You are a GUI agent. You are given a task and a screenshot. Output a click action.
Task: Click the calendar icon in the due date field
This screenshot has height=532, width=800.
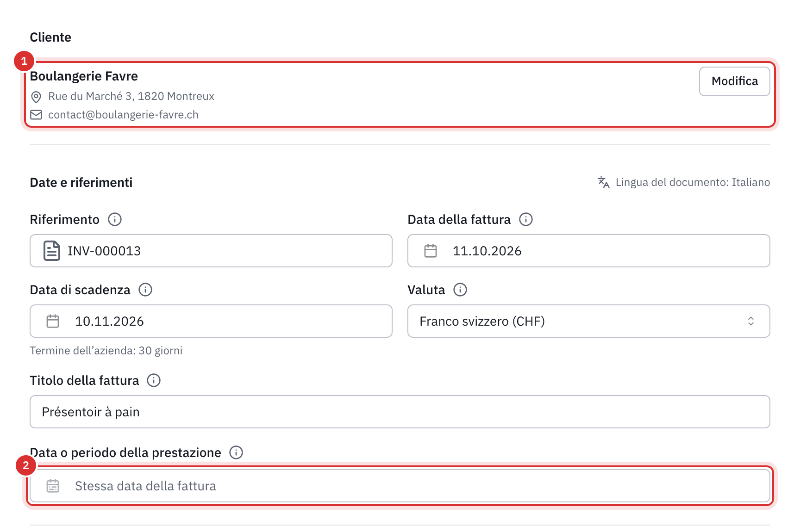[53, 321]
